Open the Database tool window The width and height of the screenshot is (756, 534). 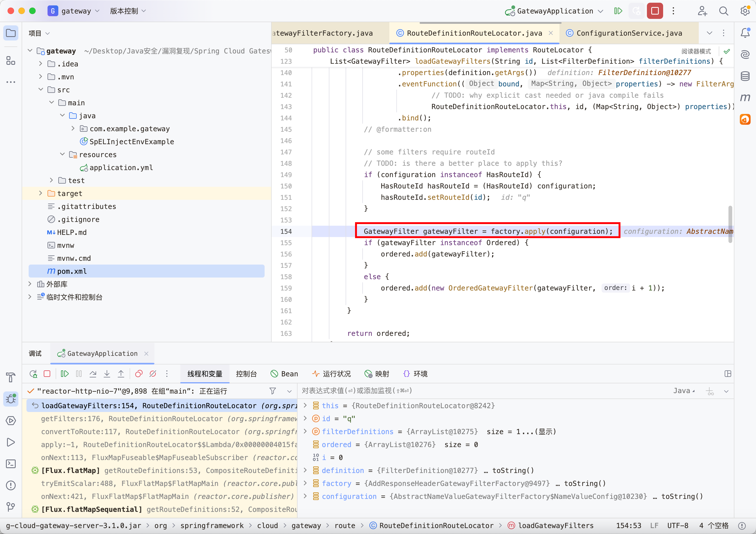(745, 76)
